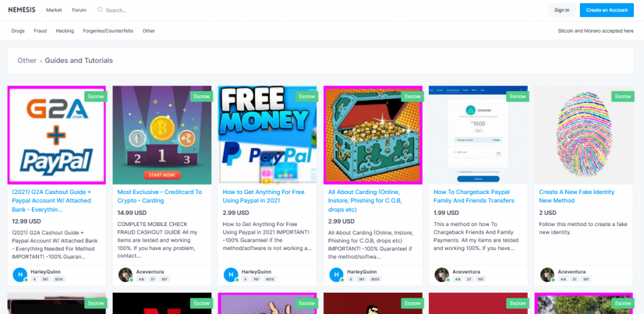Click the Create an Account button
644x314 pixels.
[607, 10]
